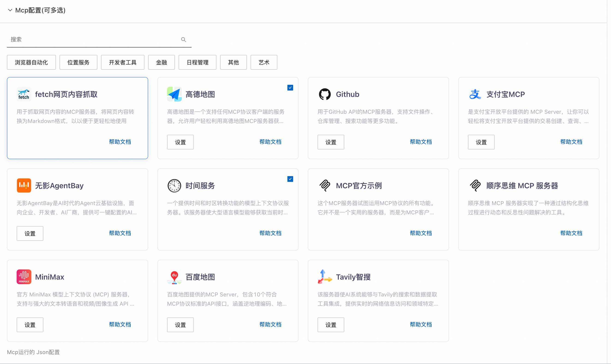The height and width of the screenshot is (364, 611).
Task: Open 帮助文档 link for 支付宝MCP
Action: [571, 142]
